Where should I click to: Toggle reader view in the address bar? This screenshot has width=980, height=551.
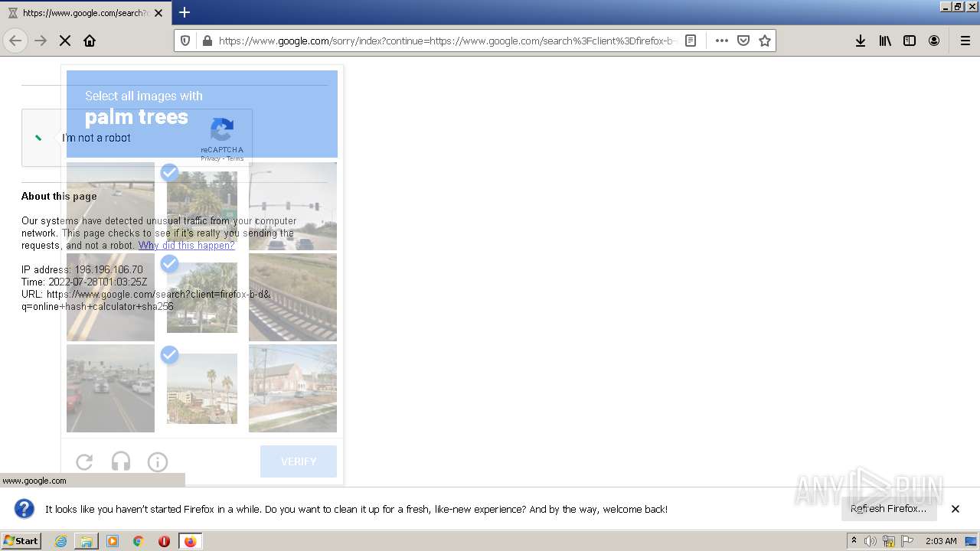point(691,41)
